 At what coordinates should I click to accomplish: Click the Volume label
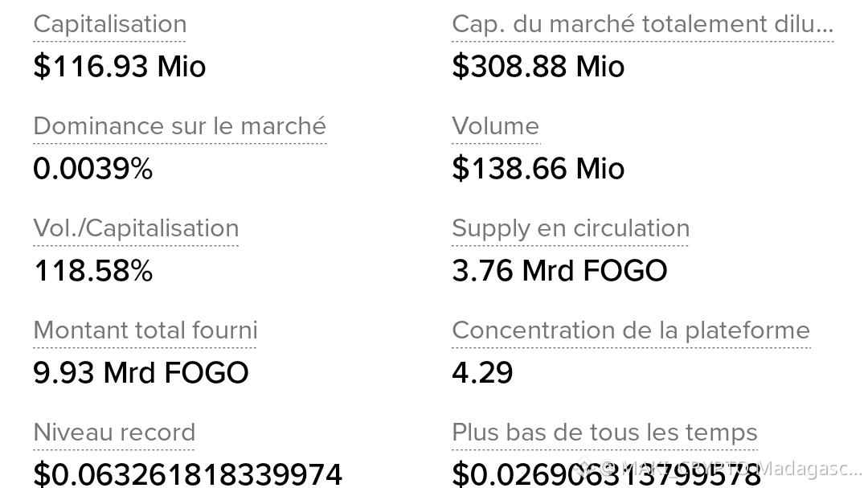pyautogui.click(x=495, y=126)
